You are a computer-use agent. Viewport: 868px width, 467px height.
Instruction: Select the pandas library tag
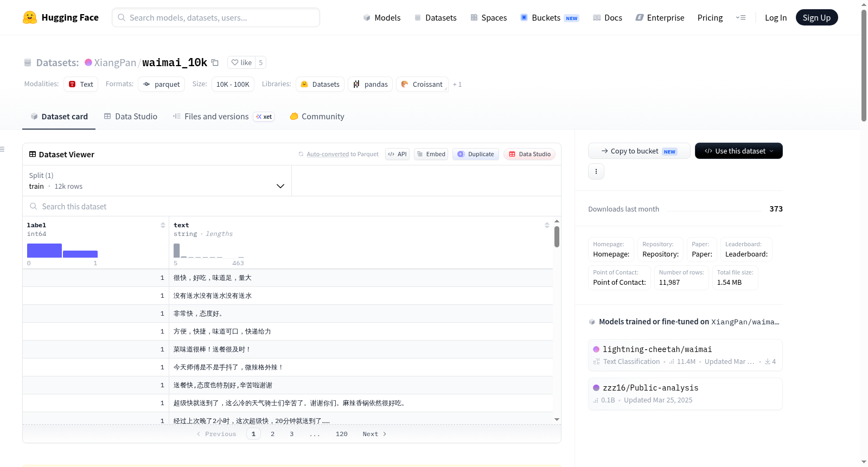[x=371, y=84]
